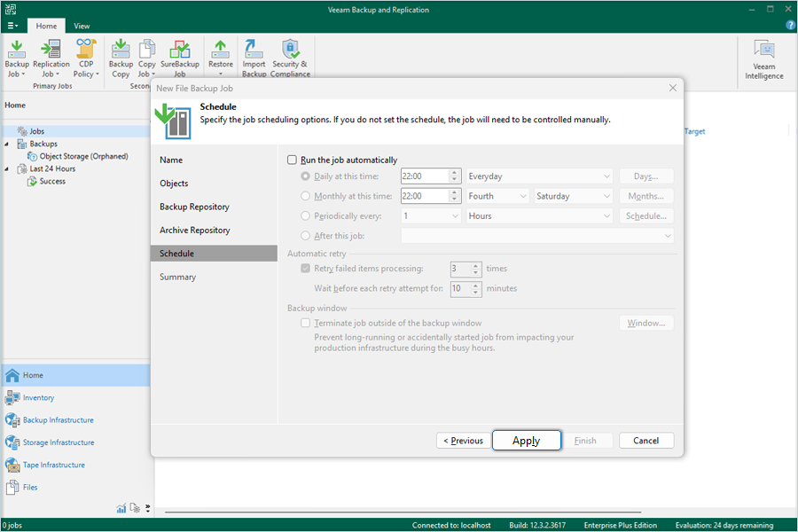Collapse the Backups tree node
Screen dimensions: 798x532
click(6, 144)
